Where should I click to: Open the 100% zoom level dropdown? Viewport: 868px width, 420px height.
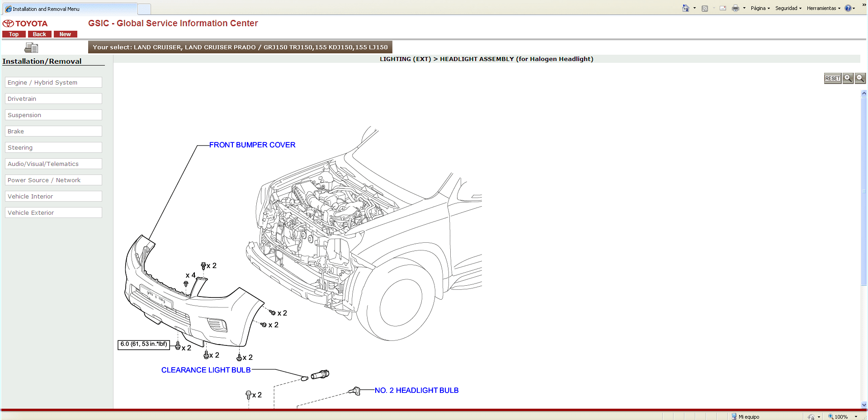pos(856,417)
